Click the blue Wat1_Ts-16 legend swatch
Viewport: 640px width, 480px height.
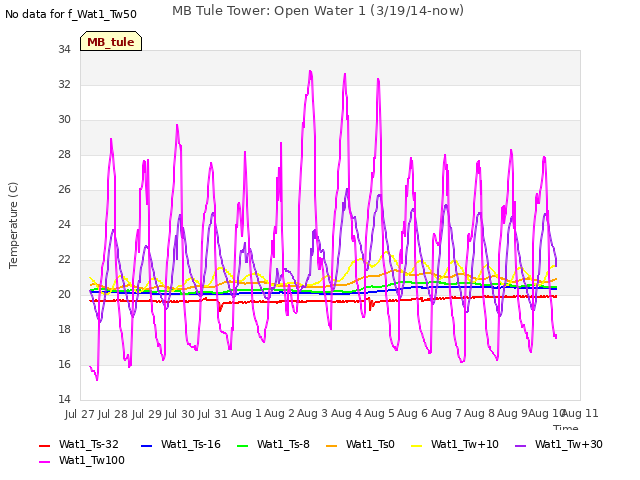point(146,446)
